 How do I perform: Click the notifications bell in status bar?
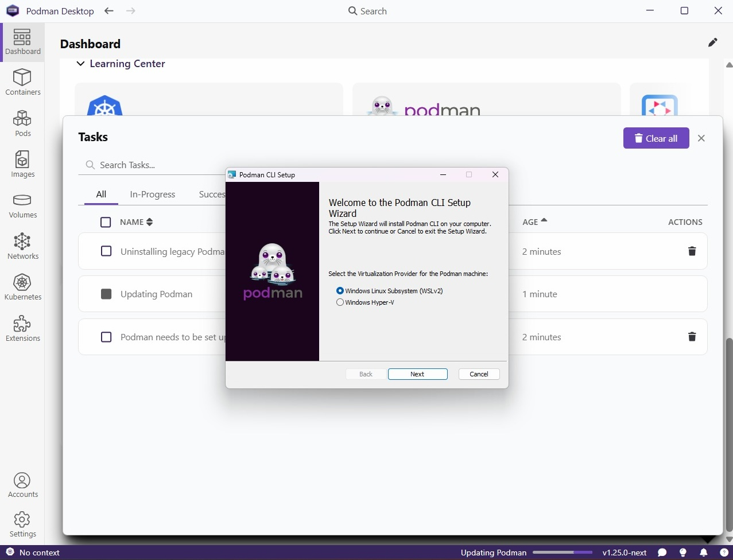click(x=703, y=553)
